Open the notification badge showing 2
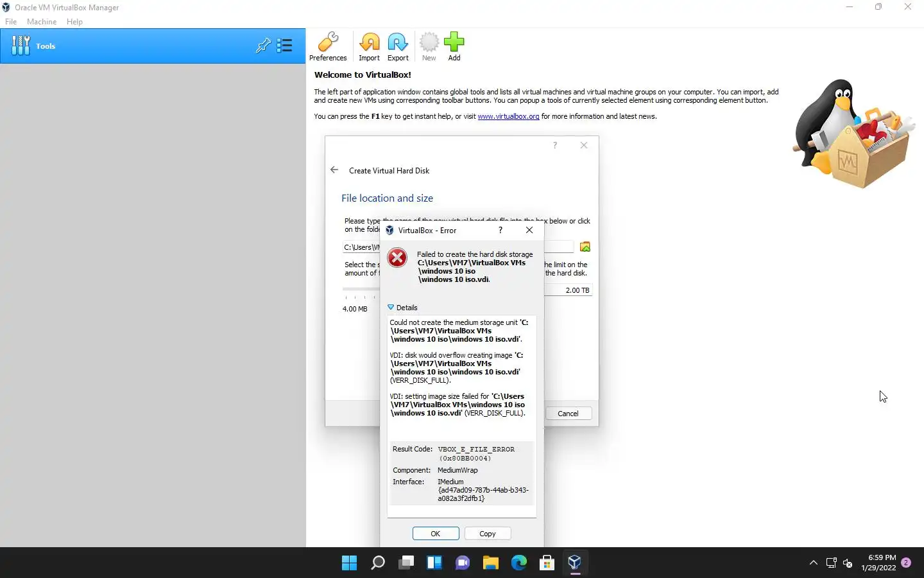The image size is (924, 578). [906, 563]
